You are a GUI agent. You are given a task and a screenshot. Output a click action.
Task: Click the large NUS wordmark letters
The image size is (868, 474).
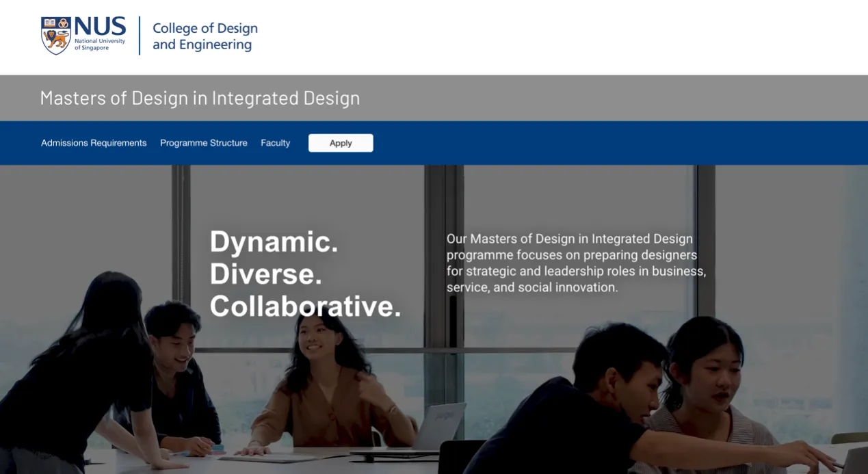100,27
